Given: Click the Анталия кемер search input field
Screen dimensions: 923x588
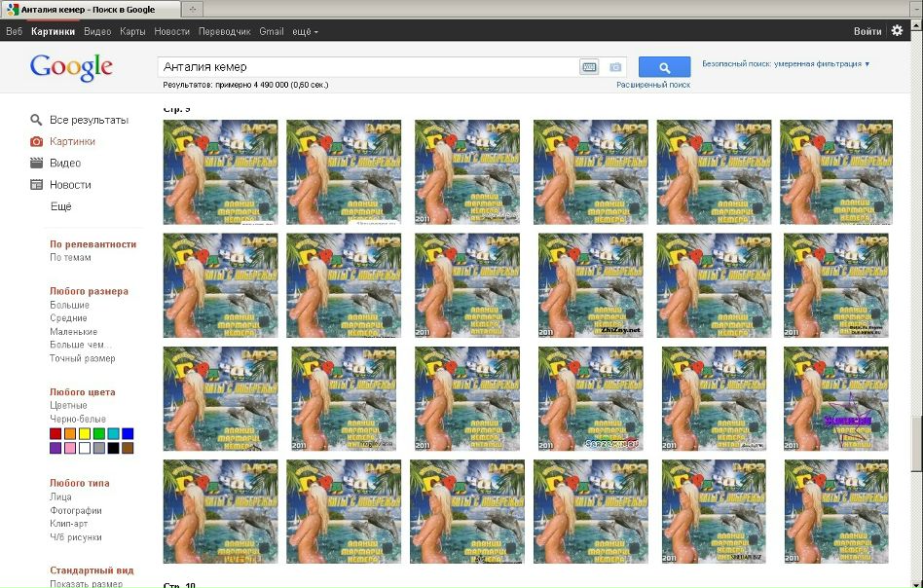Looking at the screenshot, I should click(x=370, y=67).
